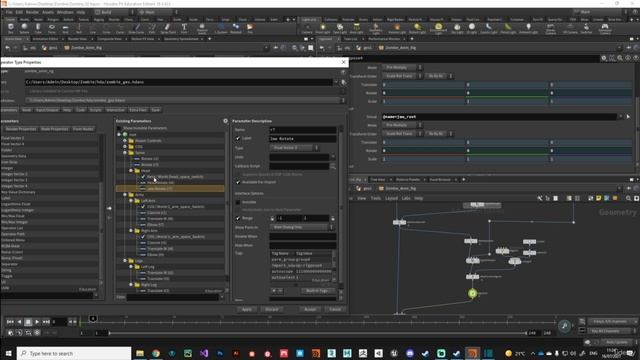Open Chrome from the Windows taskbar
640x360 pixels.
[x=156, y=353]
